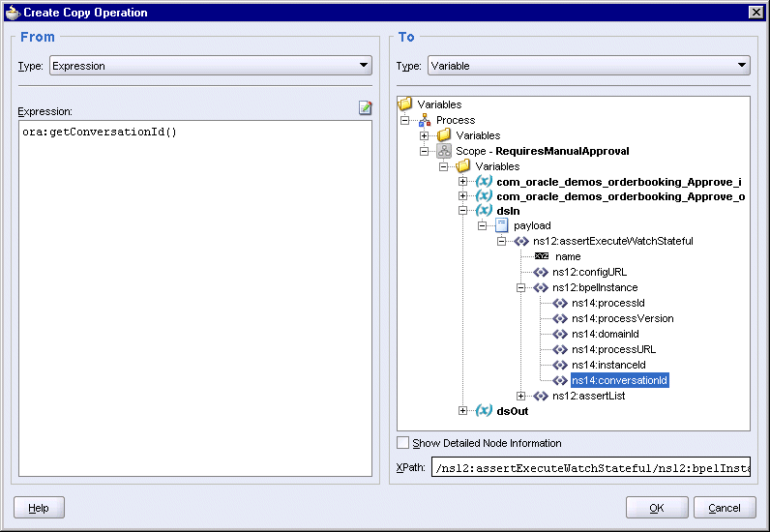Click inside the Expression text area
770x532 pixels.
[x=195, y=298]
